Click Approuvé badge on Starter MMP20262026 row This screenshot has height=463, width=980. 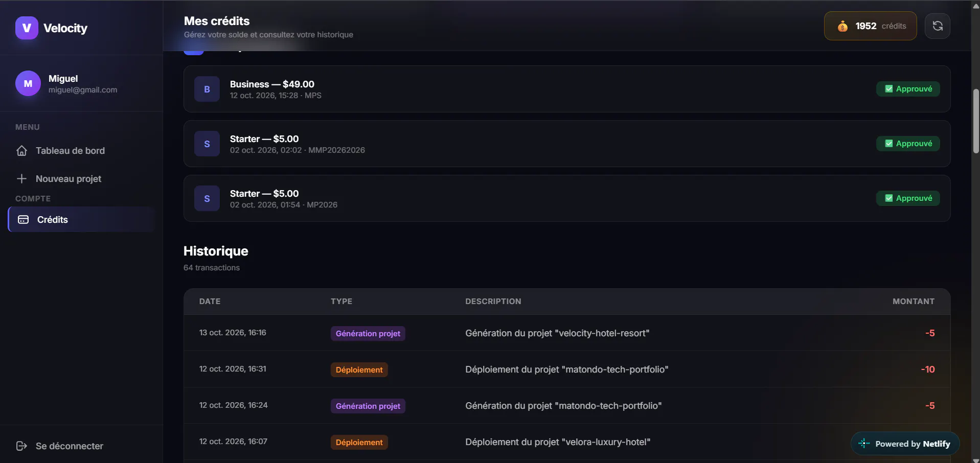point(908,144)
